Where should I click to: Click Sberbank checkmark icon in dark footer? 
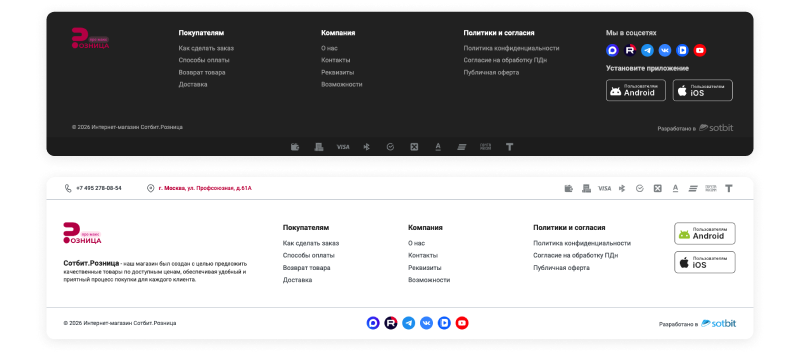390,147
